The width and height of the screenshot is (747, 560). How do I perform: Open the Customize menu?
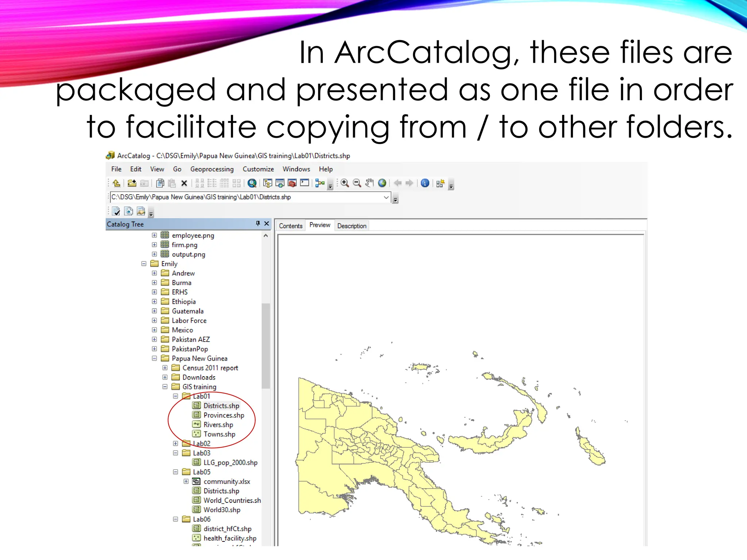[258, 169]
